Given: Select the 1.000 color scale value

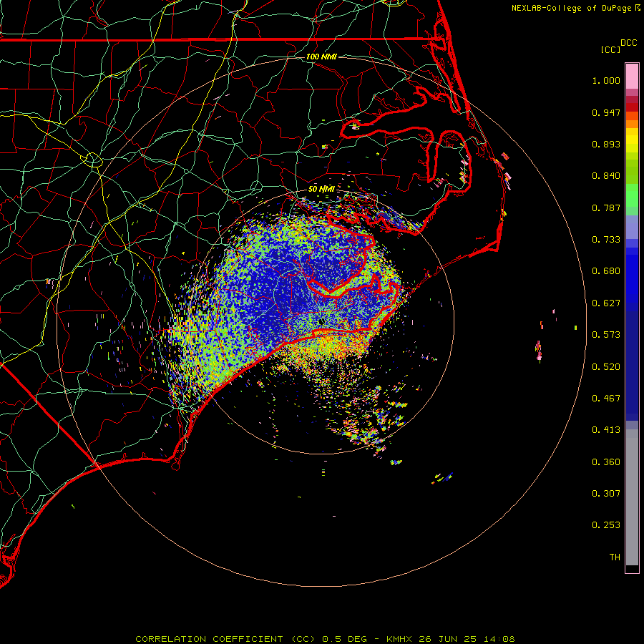Looking at the screenshot, I should 606,80.
